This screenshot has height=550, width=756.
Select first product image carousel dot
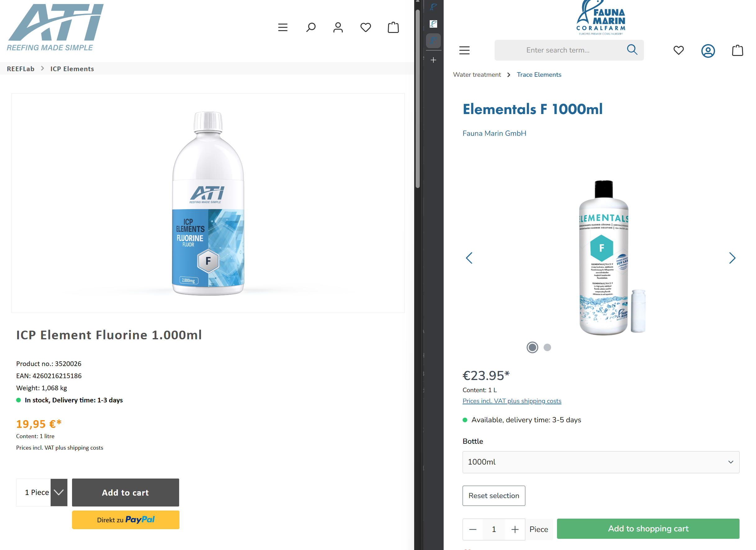(532, 347)
